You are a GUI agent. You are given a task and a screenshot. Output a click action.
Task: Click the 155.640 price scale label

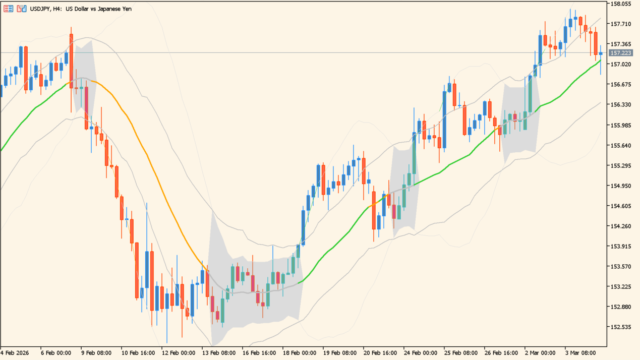pos(621,145)
